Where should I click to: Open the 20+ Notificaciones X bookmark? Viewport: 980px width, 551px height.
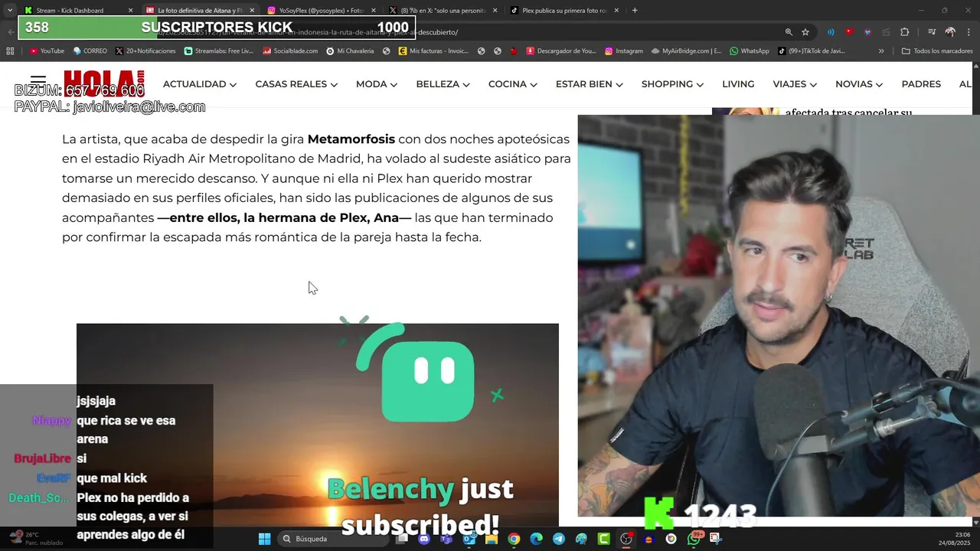[145, 51]
